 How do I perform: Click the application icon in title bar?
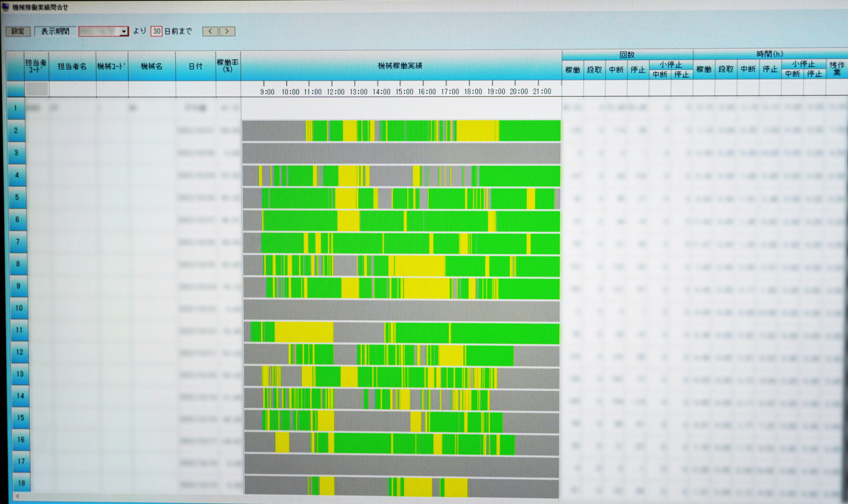[5, 7]
